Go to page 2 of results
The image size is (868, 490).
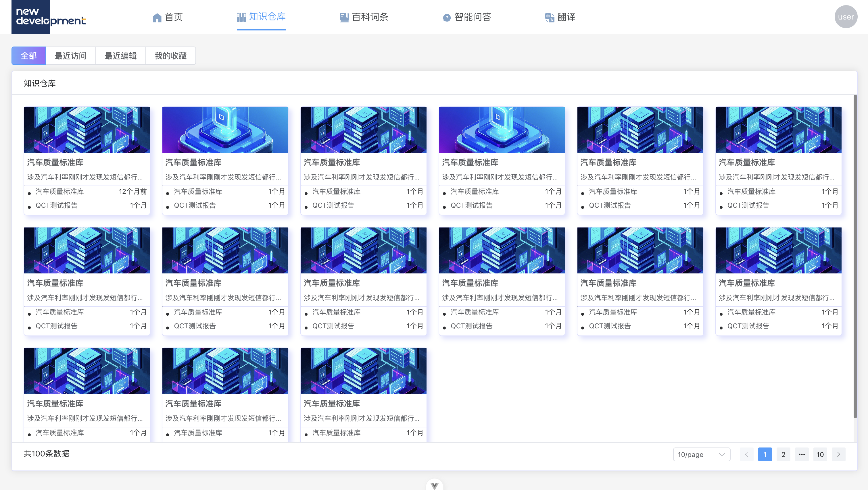coord(783,454)
